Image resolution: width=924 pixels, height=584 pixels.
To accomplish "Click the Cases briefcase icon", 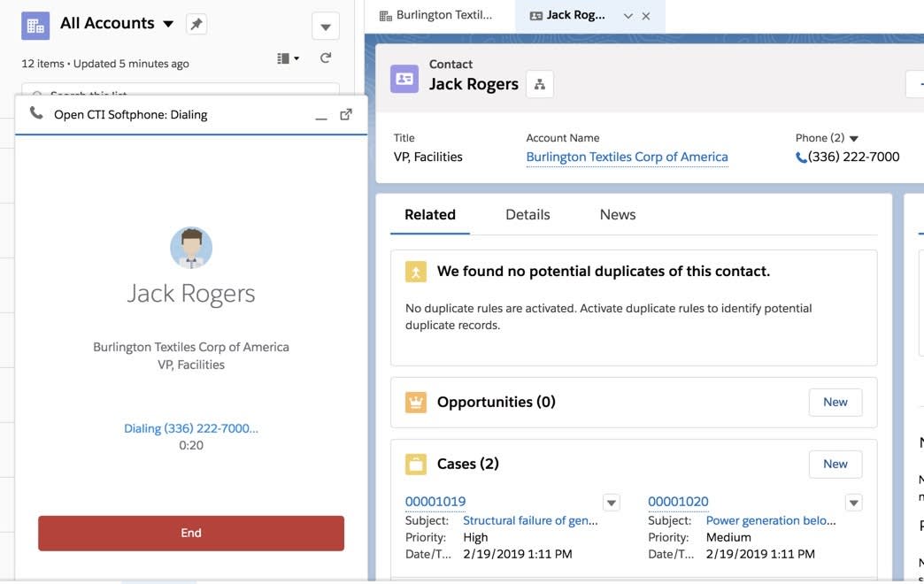I will (x=416, y=465).
